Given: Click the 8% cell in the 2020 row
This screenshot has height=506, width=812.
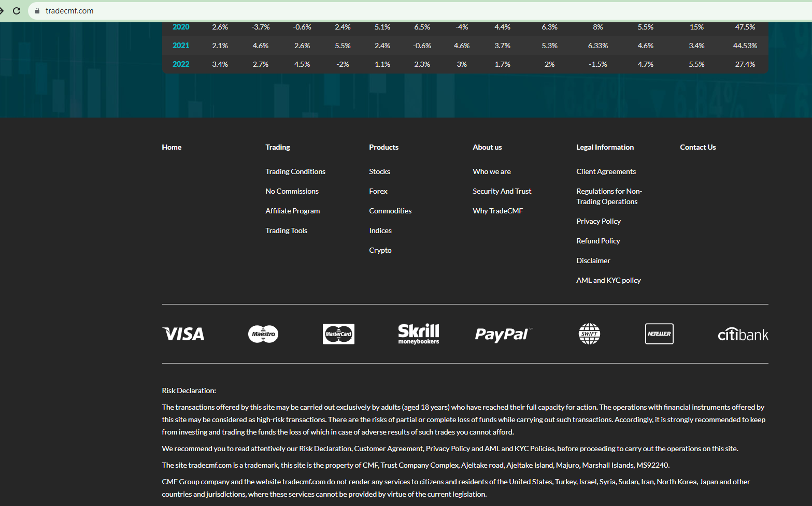Looking at the screenshot, I should click(598, 27).
